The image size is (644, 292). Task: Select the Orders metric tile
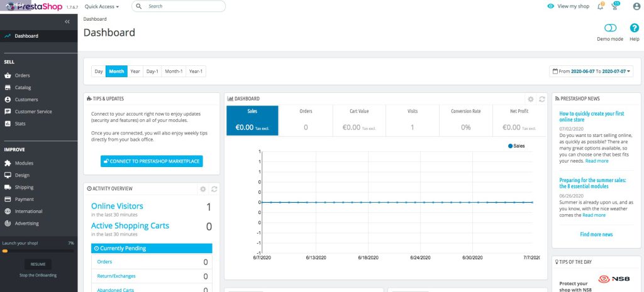click(306, 121)
